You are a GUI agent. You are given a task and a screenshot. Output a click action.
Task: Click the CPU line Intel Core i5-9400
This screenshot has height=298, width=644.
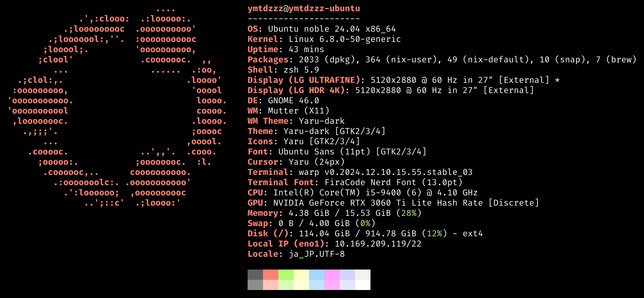tap(362, 193)
